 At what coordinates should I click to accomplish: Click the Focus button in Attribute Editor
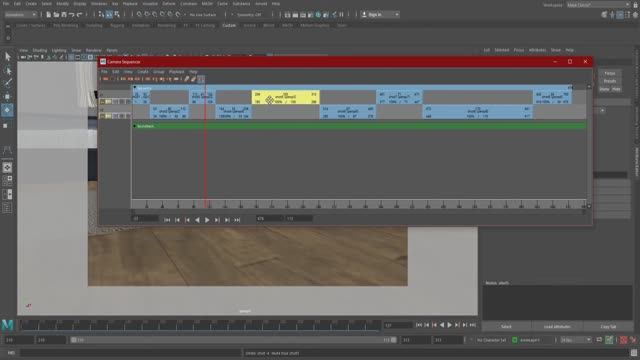click(x=610, y=73)
